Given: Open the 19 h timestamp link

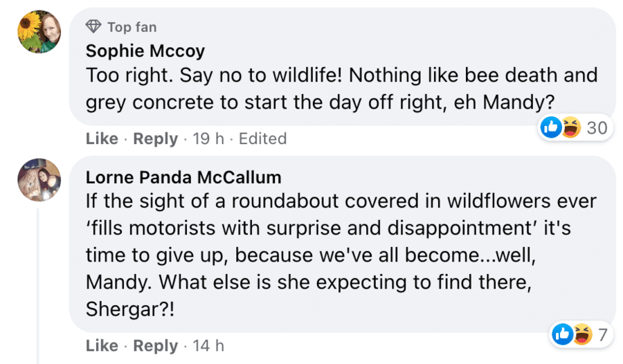Looking at the screenshot, I should [x=208, y=138].
